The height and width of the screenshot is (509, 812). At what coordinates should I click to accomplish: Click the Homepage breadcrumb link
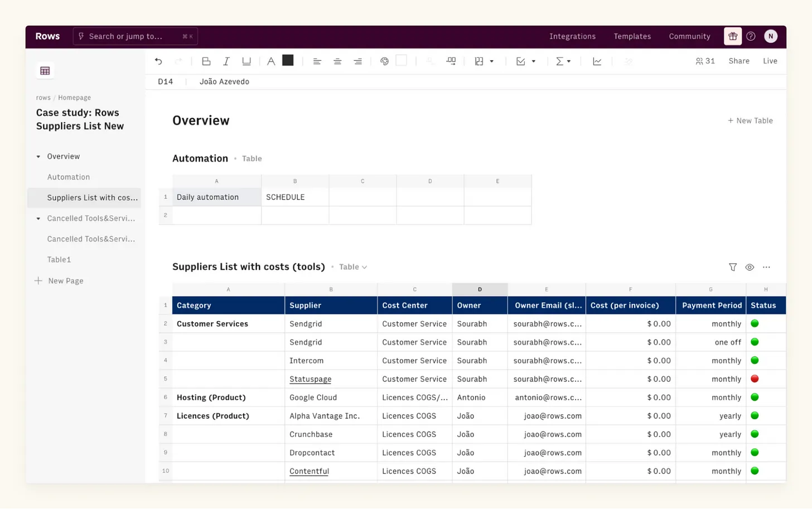74,98
